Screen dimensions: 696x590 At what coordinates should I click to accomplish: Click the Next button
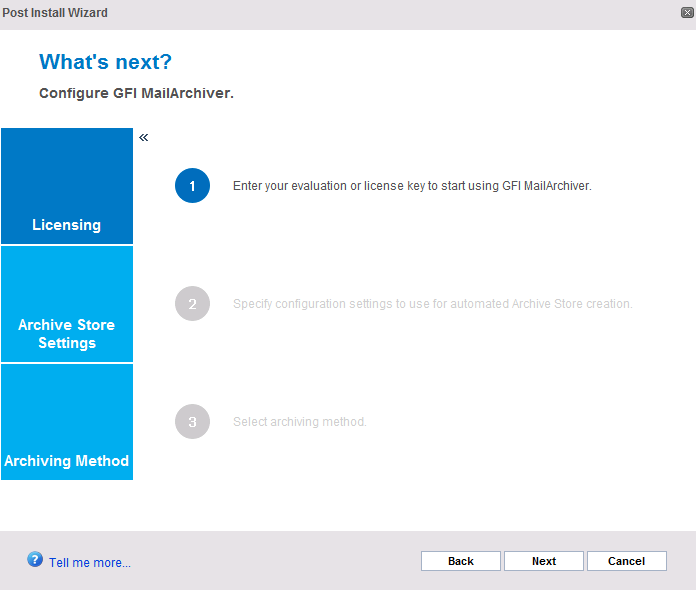[x=544, y=561]
